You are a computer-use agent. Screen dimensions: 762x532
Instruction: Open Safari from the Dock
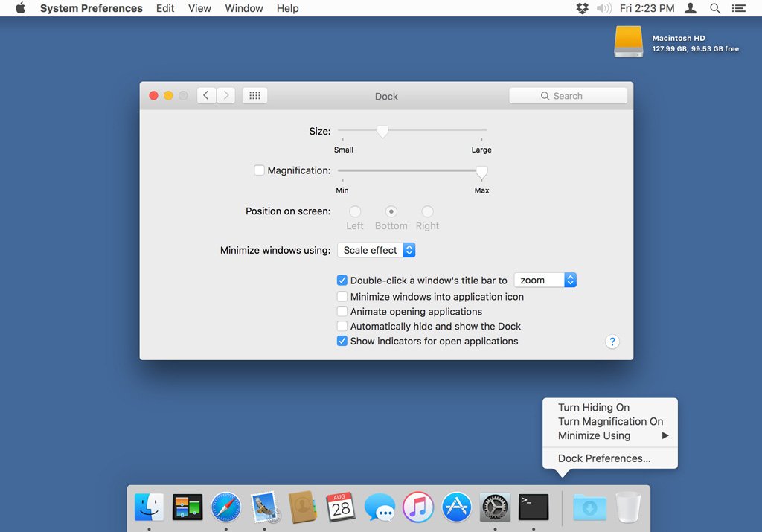click(x=225, y=507)
